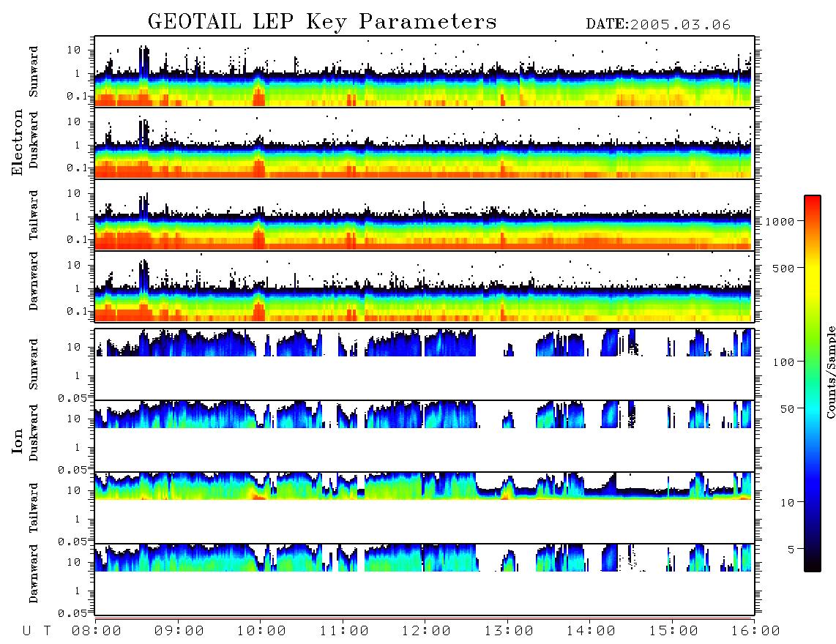836x644 pixels.
Task: Click the Ion Duskward spectrogram data
Action: click(425, 414)
